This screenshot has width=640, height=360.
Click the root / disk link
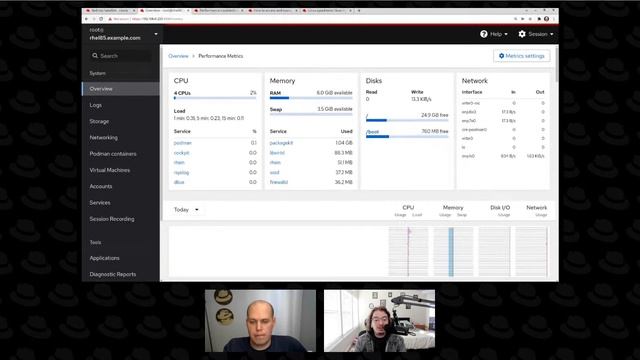pos(367,116)
